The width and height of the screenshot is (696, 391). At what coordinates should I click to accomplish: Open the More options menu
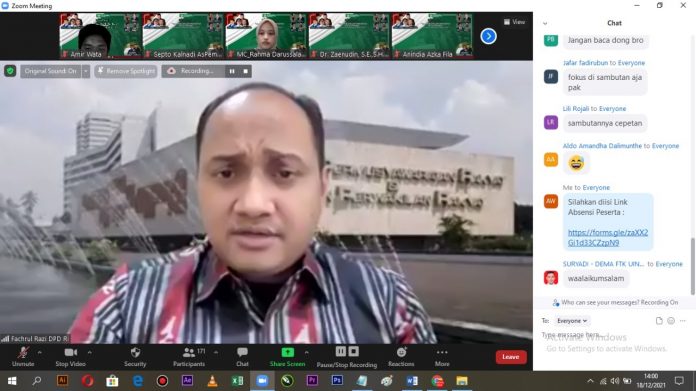point(442,352)
